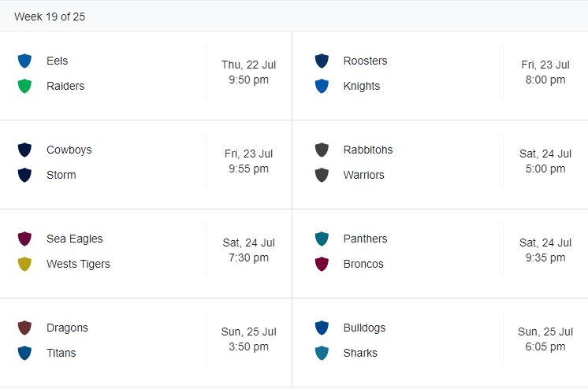Open the Sat, 24 Jul 9:35 pm match time
This screenshot has width=588, height=389.
545,250
